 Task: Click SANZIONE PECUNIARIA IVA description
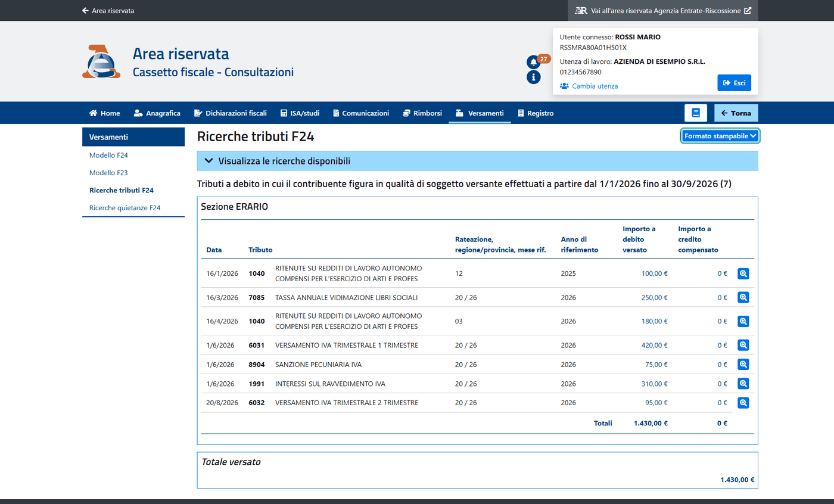pos(318,364)
